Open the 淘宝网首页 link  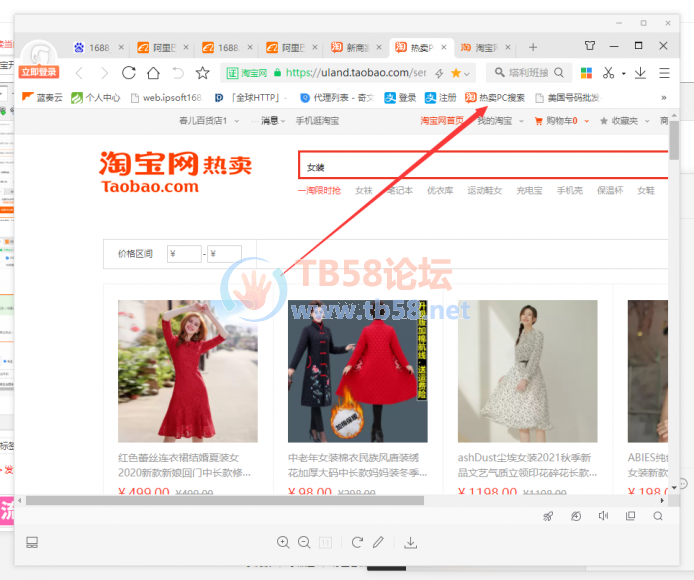click(442, 121)
